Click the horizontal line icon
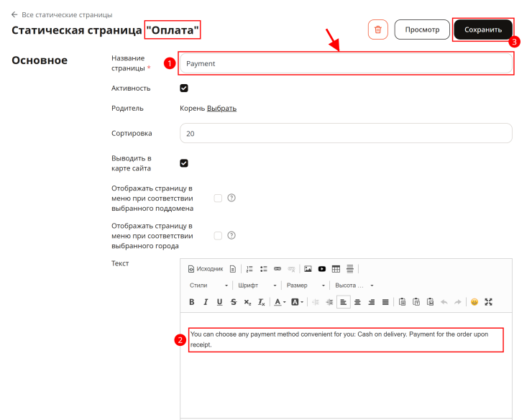This screenshot has width=532, height=420. click(350, 269)
